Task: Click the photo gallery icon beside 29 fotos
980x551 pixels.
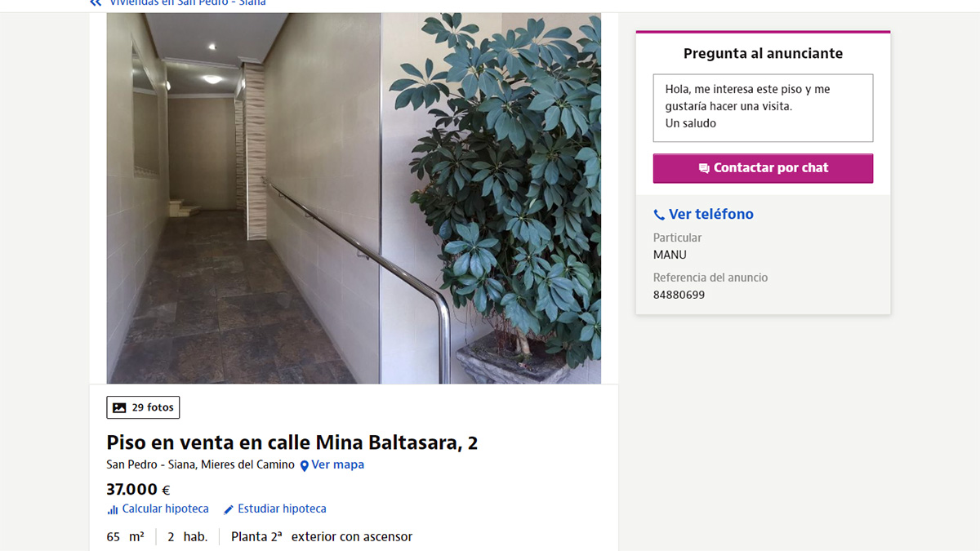Action: point(119,407)
